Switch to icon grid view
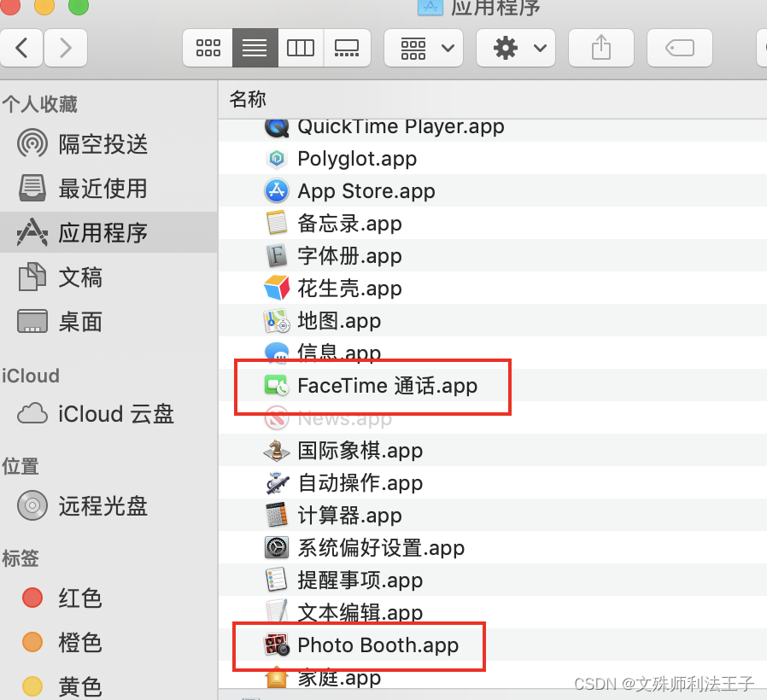Screen dimensions: 767x700 click(x=208, y=48)
